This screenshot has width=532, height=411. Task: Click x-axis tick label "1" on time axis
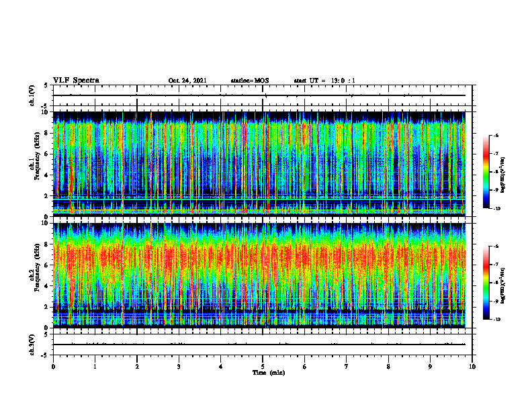(95, 367)
